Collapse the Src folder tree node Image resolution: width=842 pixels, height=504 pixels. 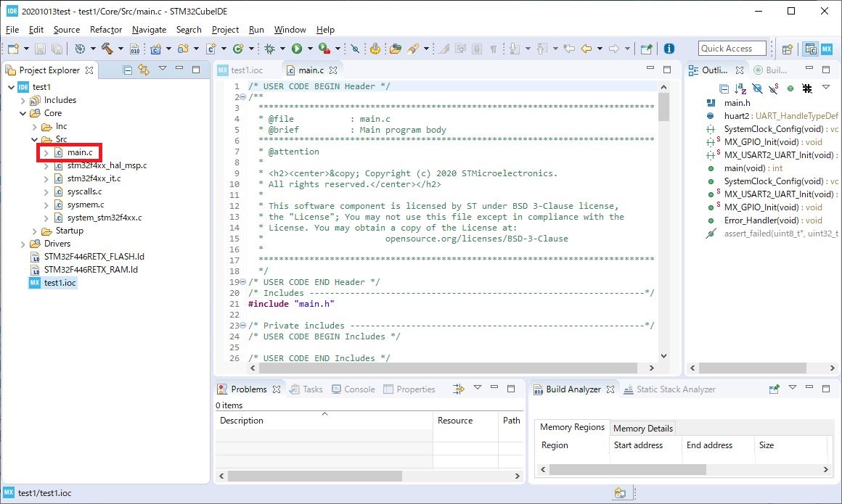point(35,139)
